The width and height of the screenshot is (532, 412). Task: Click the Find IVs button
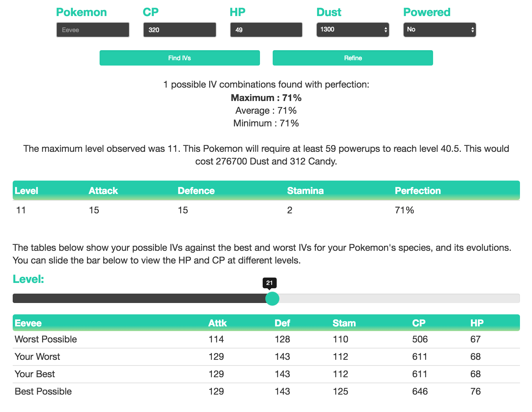(179, 58)
